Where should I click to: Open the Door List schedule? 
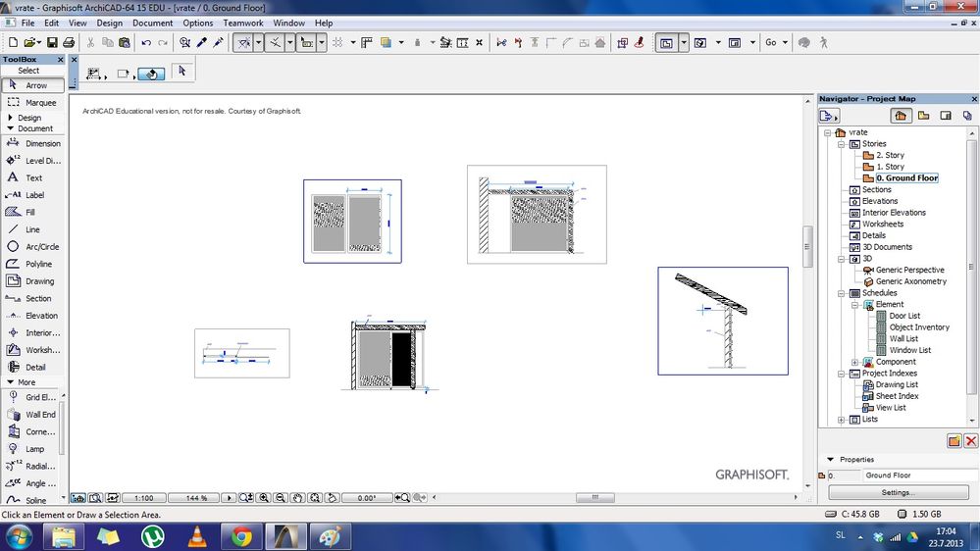coord(904,316)
